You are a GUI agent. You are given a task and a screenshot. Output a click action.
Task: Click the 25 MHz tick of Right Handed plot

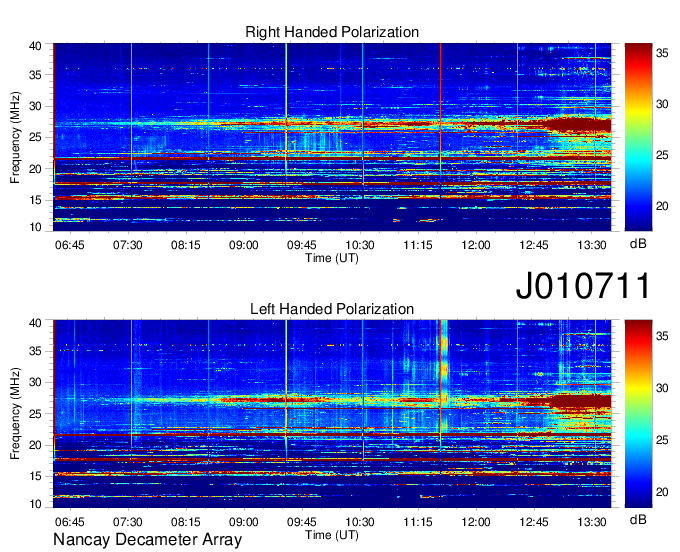coord(36,137)
